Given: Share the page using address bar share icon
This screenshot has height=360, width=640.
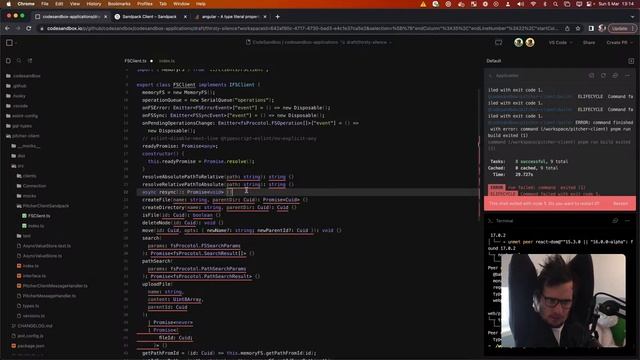Looking at the screenshot, I should coord(567,29).
